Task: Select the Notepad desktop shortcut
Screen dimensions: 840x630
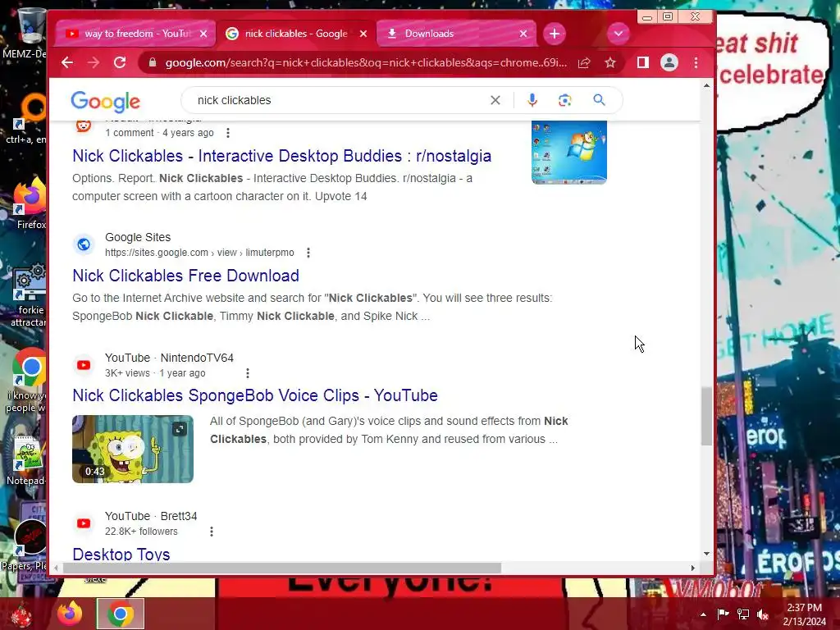Action: (27, 461)
